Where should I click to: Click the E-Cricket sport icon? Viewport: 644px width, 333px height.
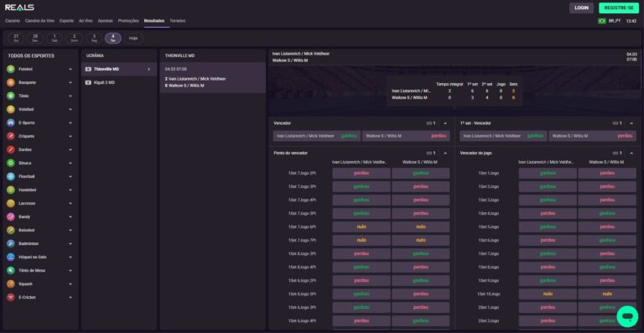tap(11, 297)
